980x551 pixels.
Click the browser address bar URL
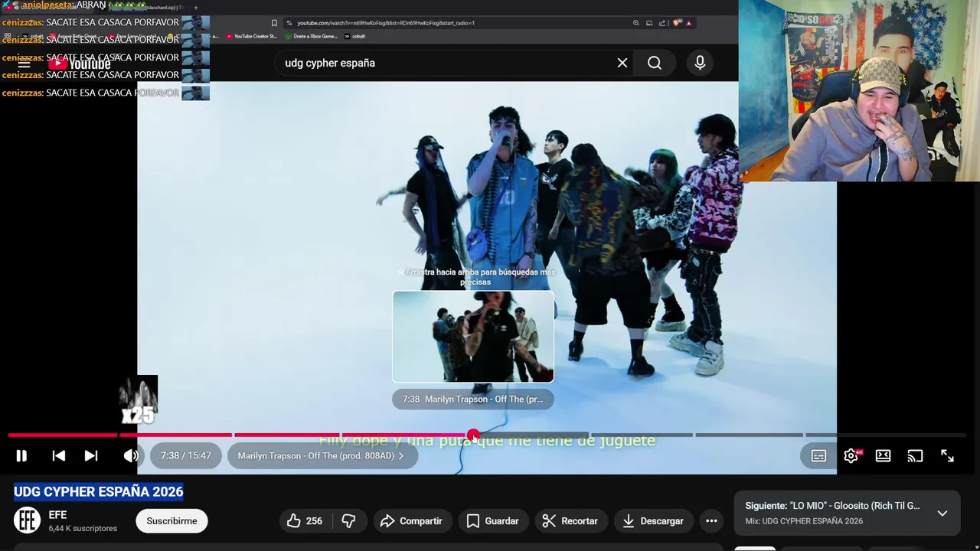pyautogui.click(x=386, y=23)
